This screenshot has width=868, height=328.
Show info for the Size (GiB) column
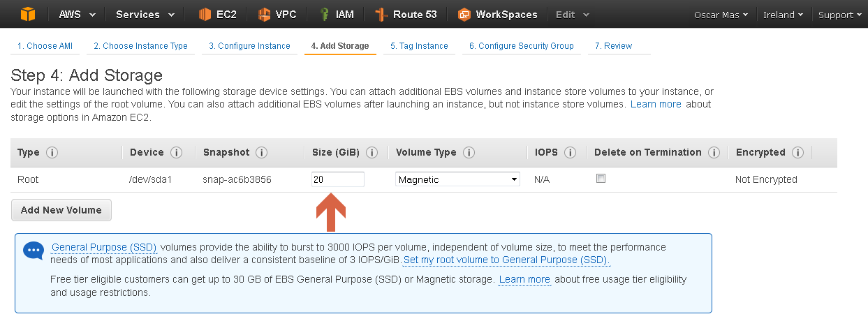coord(372,153)
